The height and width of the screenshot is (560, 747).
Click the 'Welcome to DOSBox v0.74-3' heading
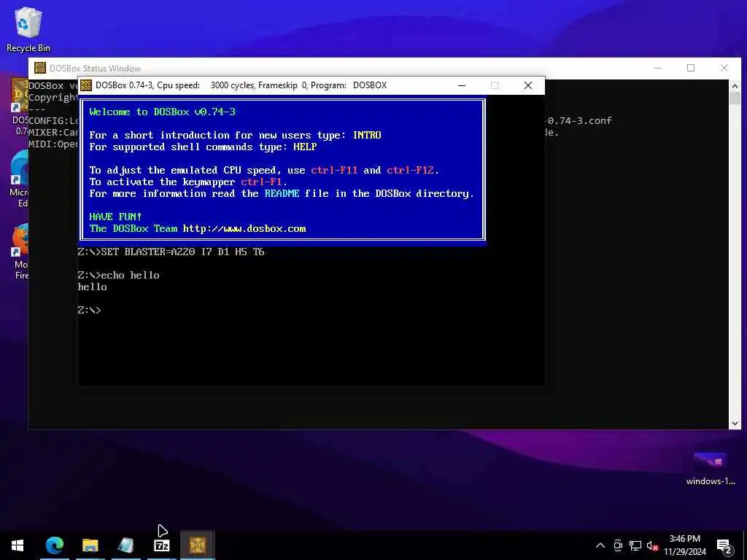163,112
